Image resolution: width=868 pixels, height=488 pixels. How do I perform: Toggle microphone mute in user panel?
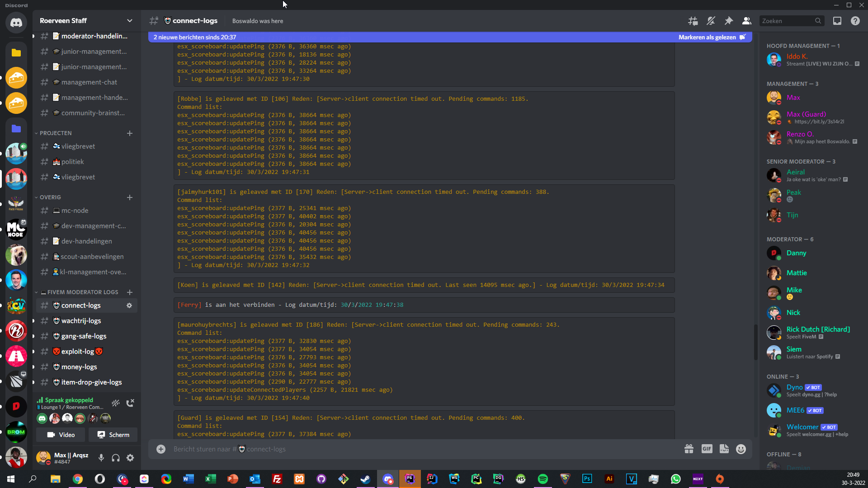pos(101,458)
